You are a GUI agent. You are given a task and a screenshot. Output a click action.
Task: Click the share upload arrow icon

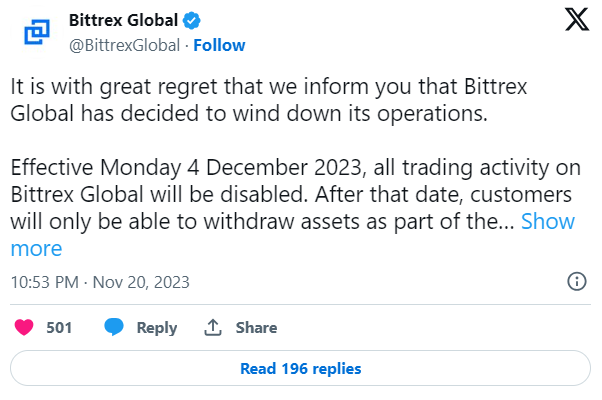click(x=213, y=327)
